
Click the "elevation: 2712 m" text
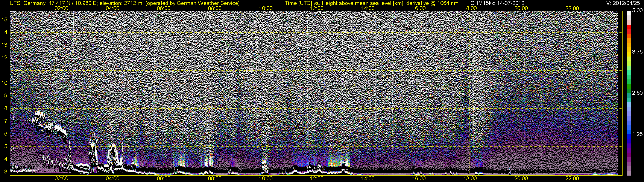pos(121,3)
